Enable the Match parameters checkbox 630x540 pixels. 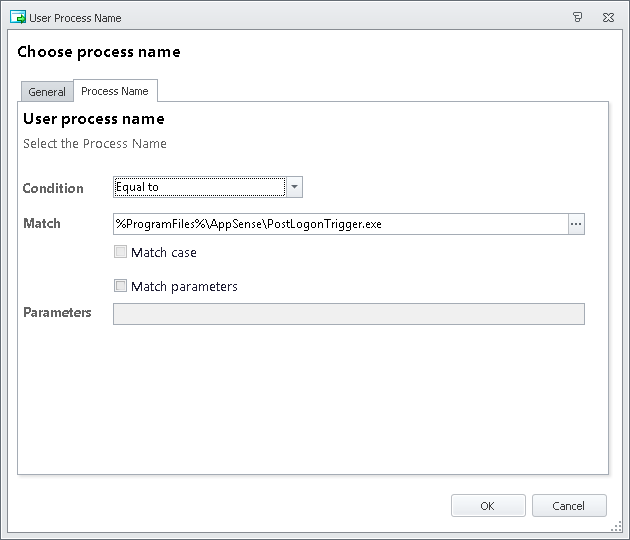click(x=121, y=286)
